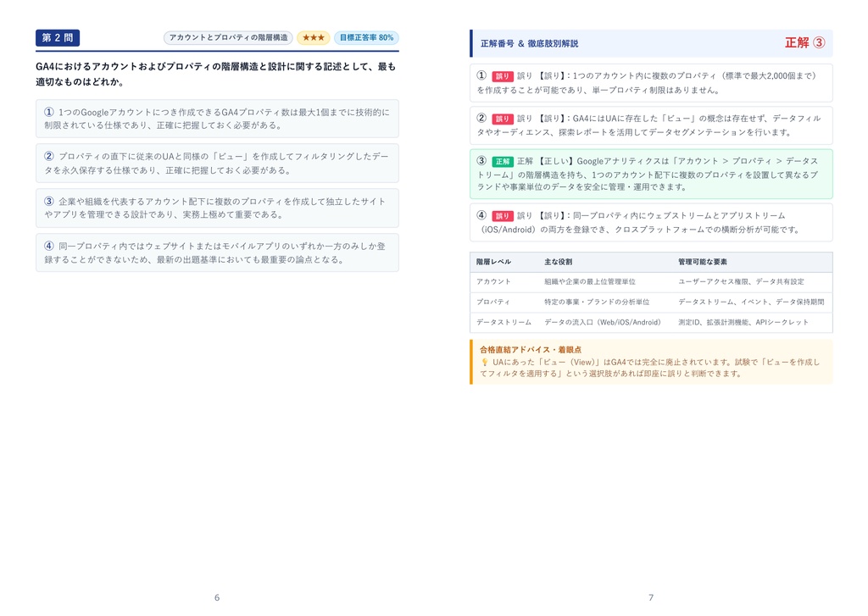
Task: Click page number 6
Action: 217,597
